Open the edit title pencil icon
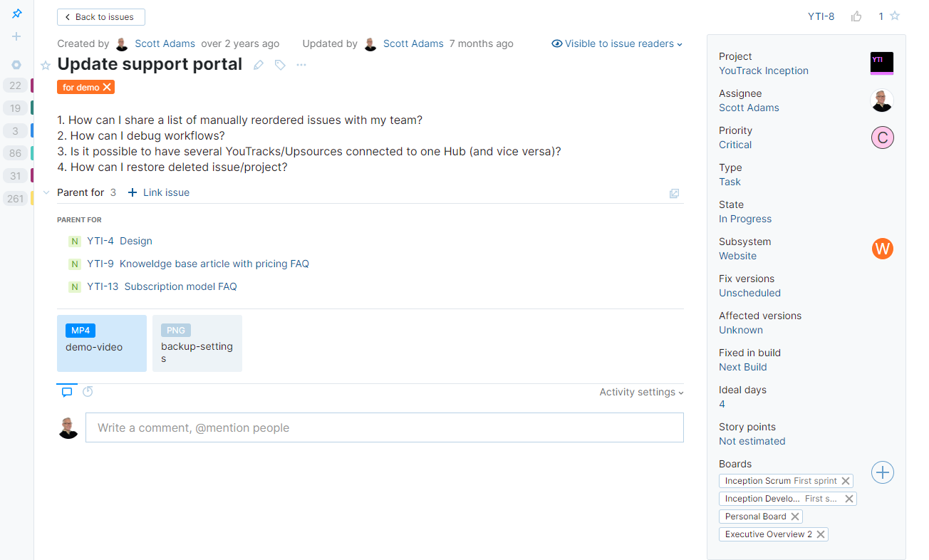This screenshot has height=560, width=929. click(x=257, y=64)
